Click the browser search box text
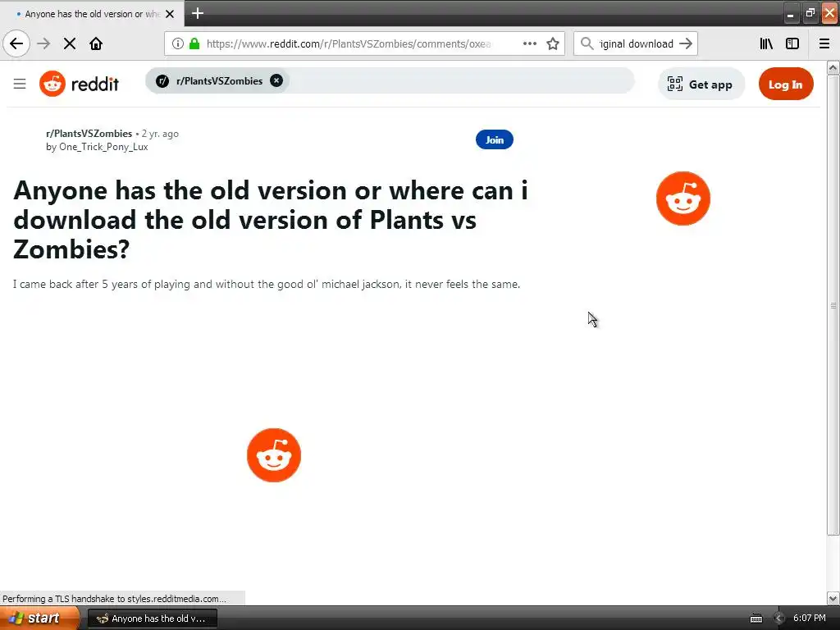 coord(636,43)
